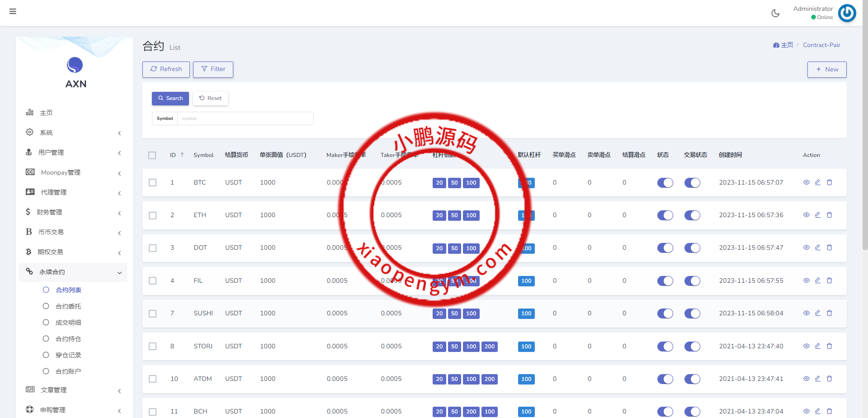Edit the ETH contract row
Image resolution: width=868 pixels, height=418 pixels.
[x=817, y=215]
